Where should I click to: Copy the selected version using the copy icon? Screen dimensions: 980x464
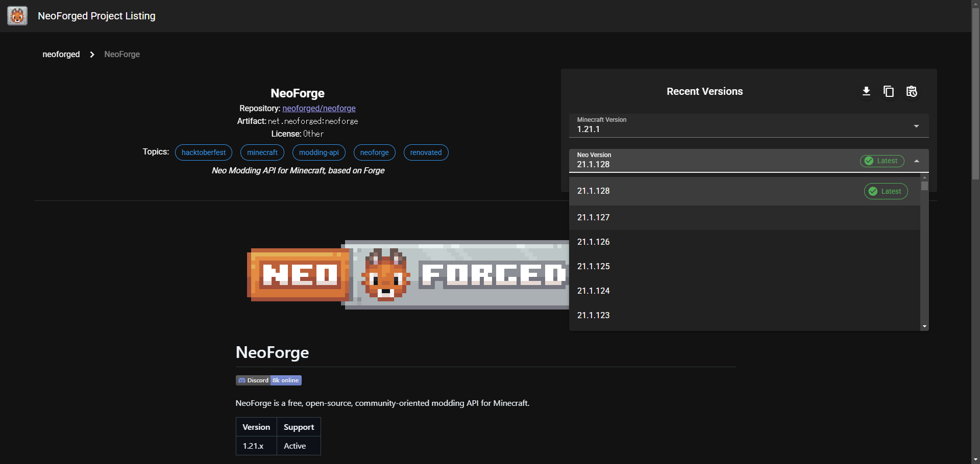889,91
